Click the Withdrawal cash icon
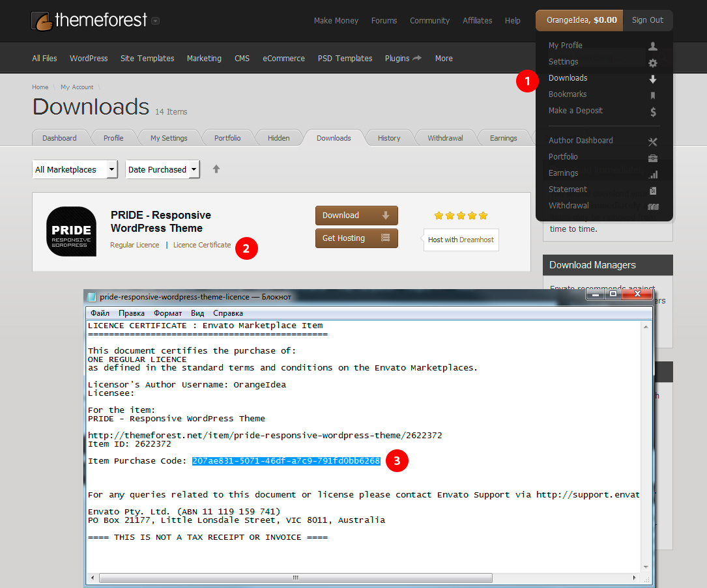 [653, 206]
